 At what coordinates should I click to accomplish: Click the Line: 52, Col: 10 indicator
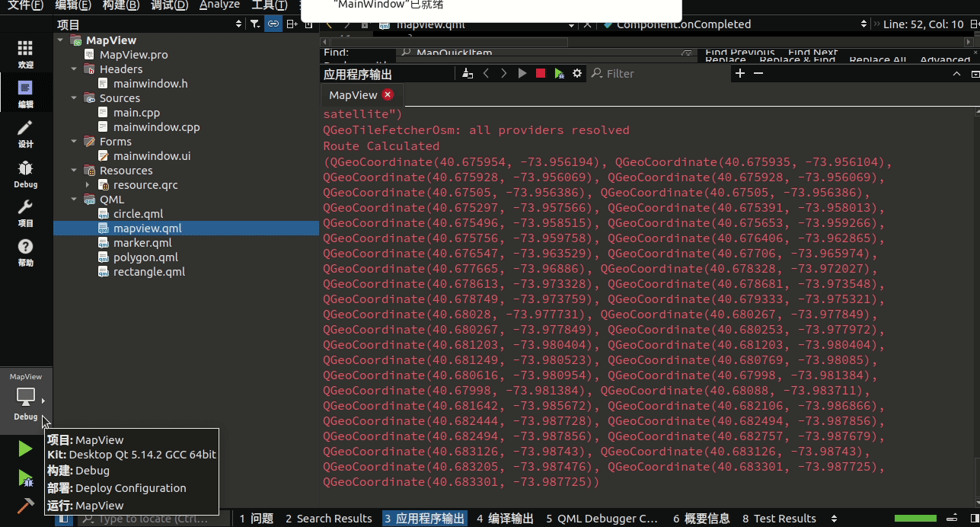tap(923, 24)
